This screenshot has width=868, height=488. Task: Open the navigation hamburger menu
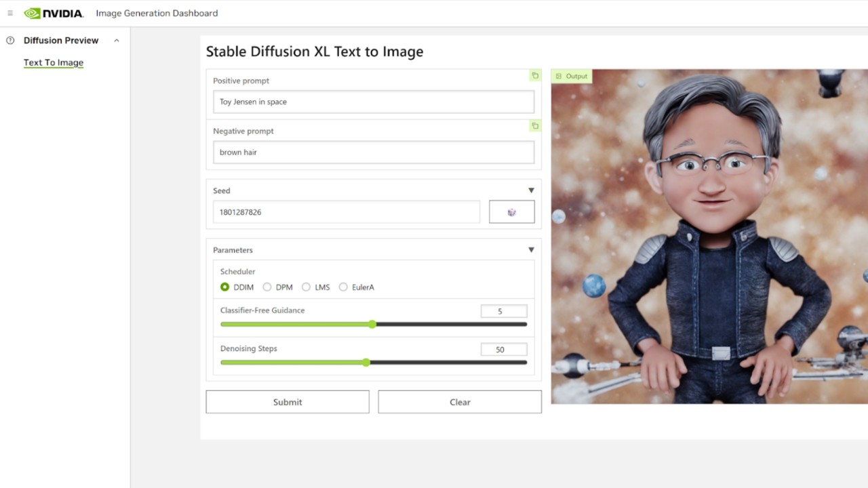(x=9, y=12)
